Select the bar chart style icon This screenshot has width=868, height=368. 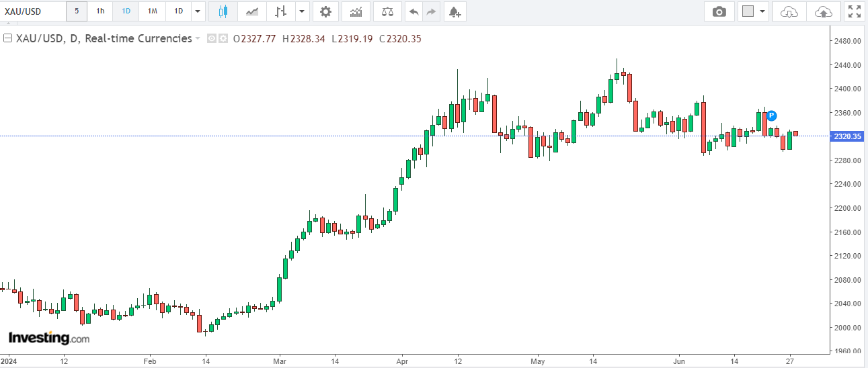coord(281,11)
